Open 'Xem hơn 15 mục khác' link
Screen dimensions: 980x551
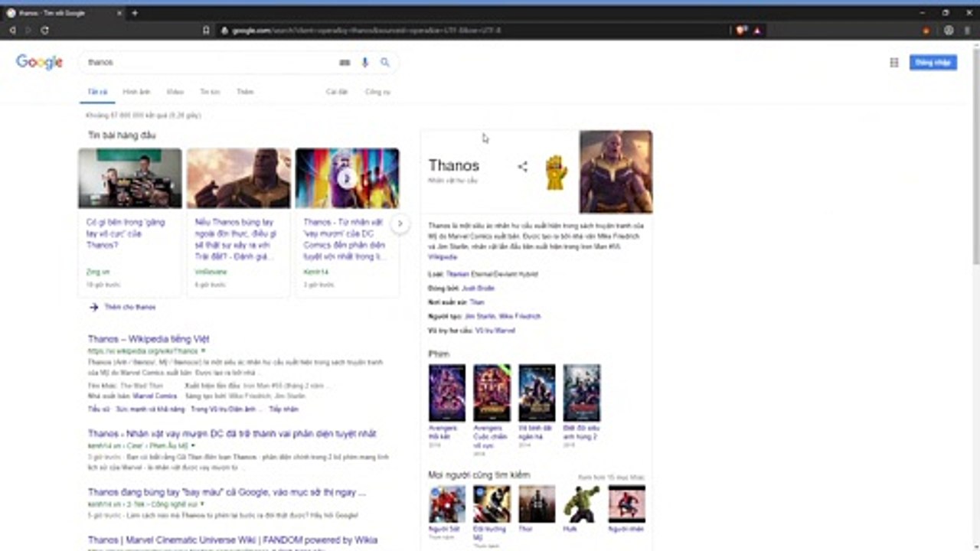[612, 477]
